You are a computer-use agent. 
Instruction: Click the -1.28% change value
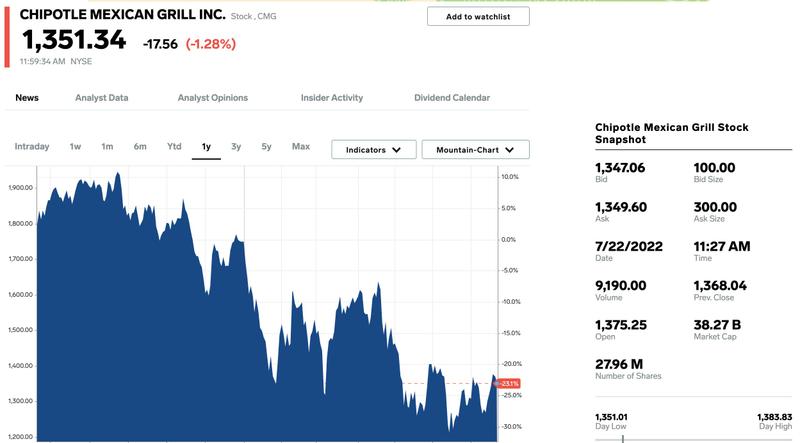pyautogui.click(x=211, y=44)
